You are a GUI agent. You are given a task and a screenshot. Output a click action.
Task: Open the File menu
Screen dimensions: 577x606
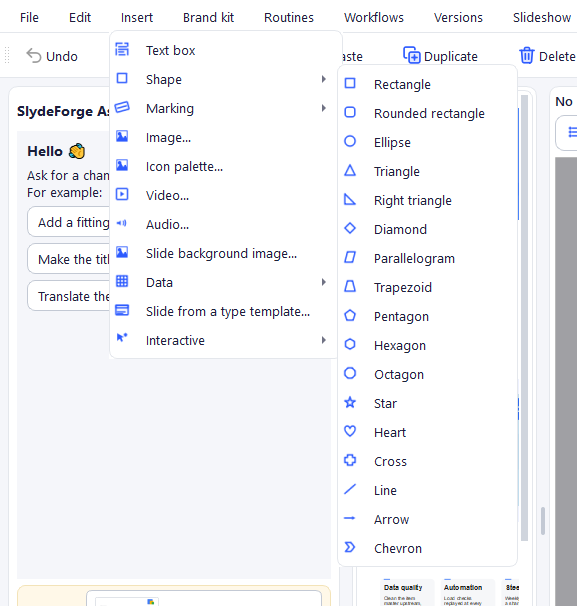[x=29, y=17]
